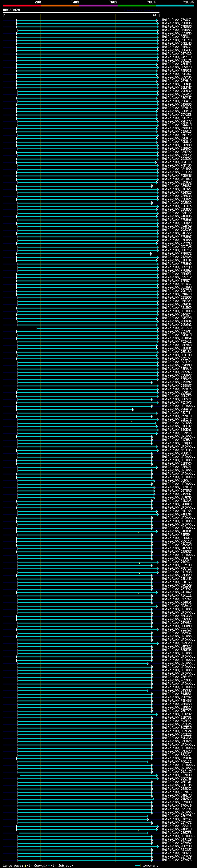Click the white query sequence ruler bar
Viewport: 197px width, 868px height.
(81, 13)
